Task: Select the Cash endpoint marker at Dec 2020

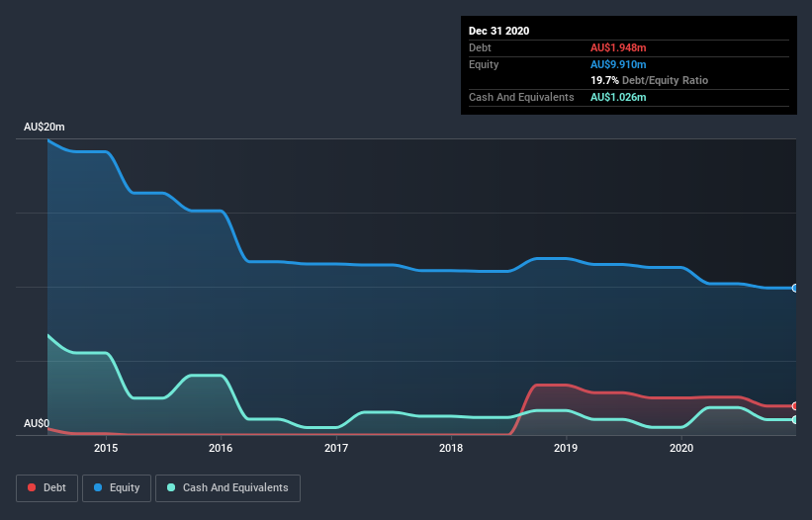Action: point(795,419)
